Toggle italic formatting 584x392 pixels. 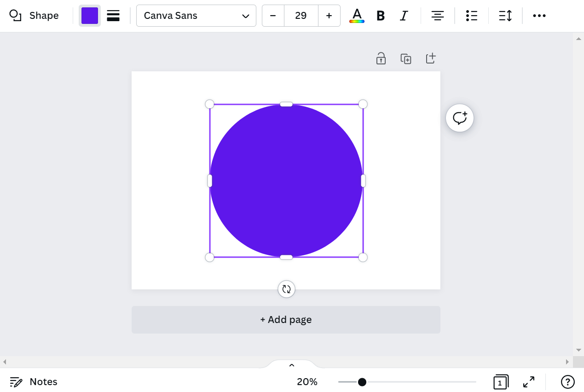click(404, 16)
